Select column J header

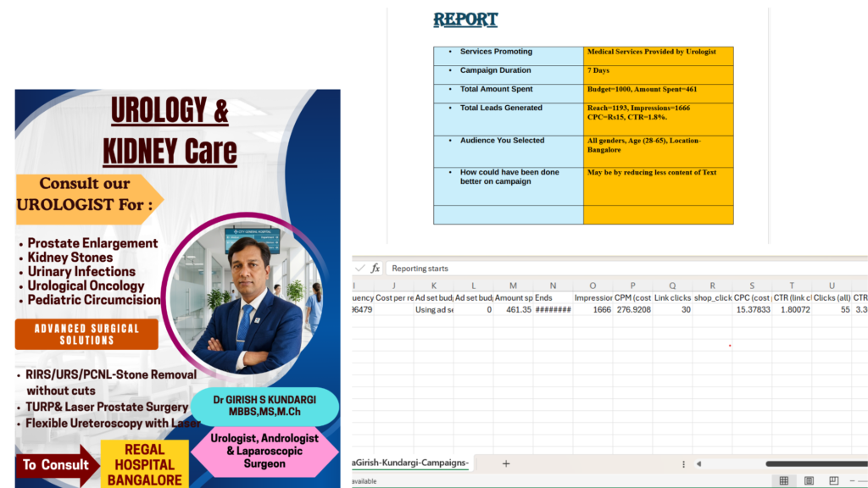click(x=393, y=286)
